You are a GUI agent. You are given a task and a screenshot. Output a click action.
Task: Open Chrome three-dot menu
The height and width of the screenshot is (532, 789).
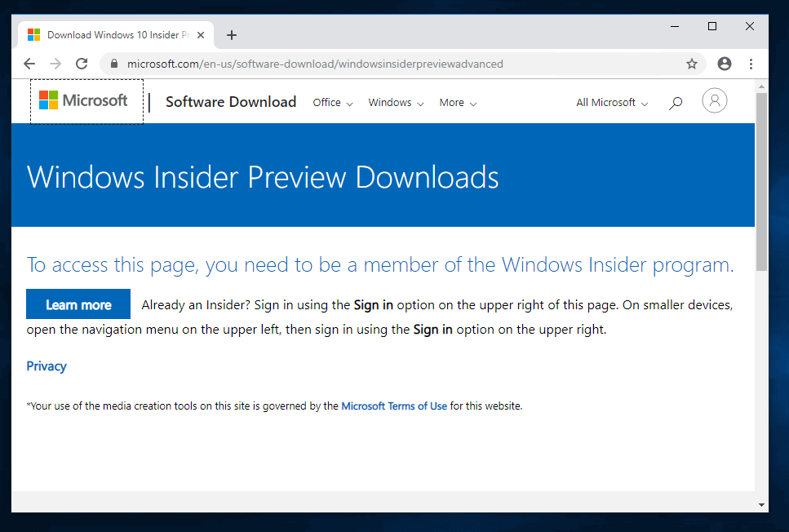[751, 64]
